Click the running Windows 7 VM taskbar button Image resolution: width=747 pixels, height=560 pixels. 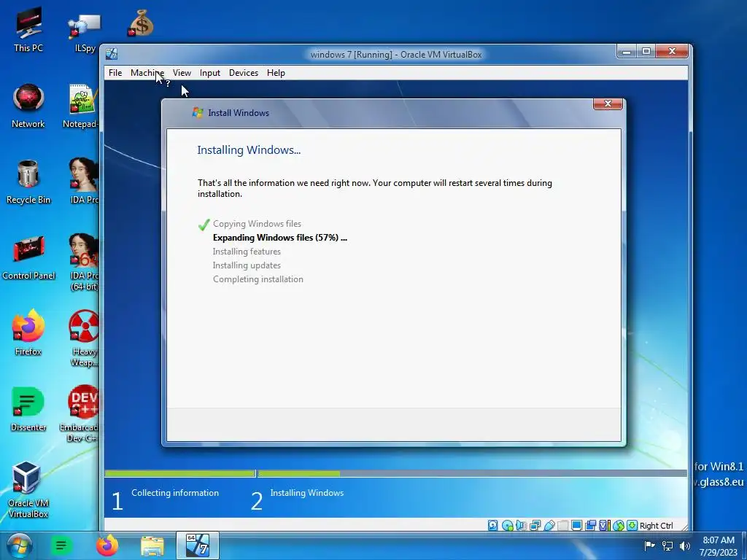coord(197,545)
